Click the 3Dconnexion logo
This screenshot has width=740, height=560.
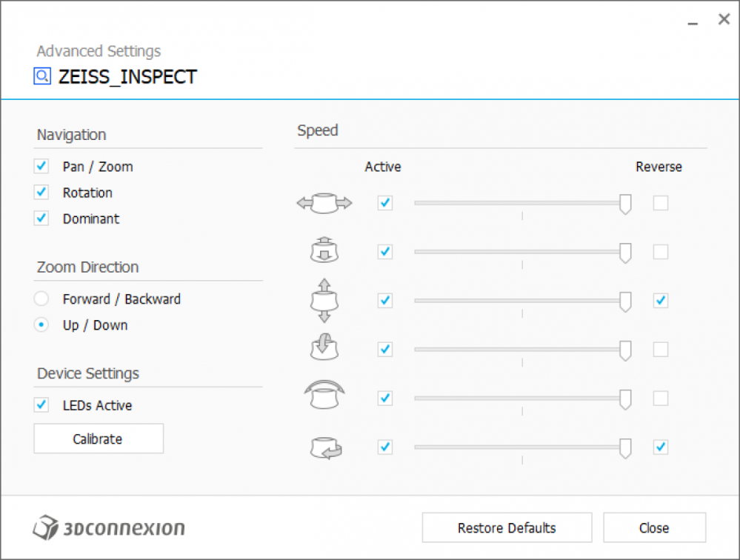pos(109,527)
